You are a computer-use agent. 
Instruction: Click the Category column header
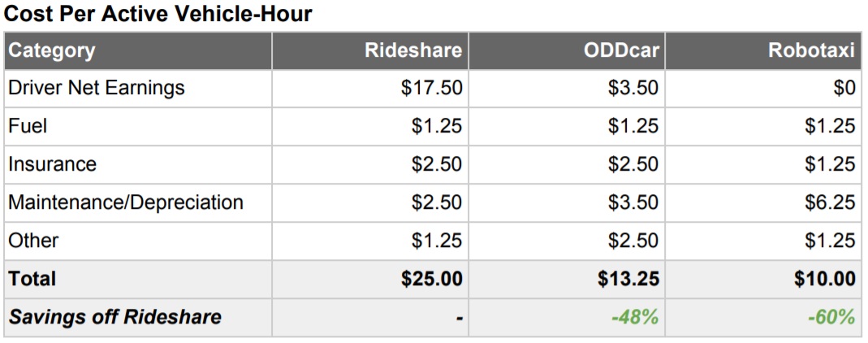52,50
